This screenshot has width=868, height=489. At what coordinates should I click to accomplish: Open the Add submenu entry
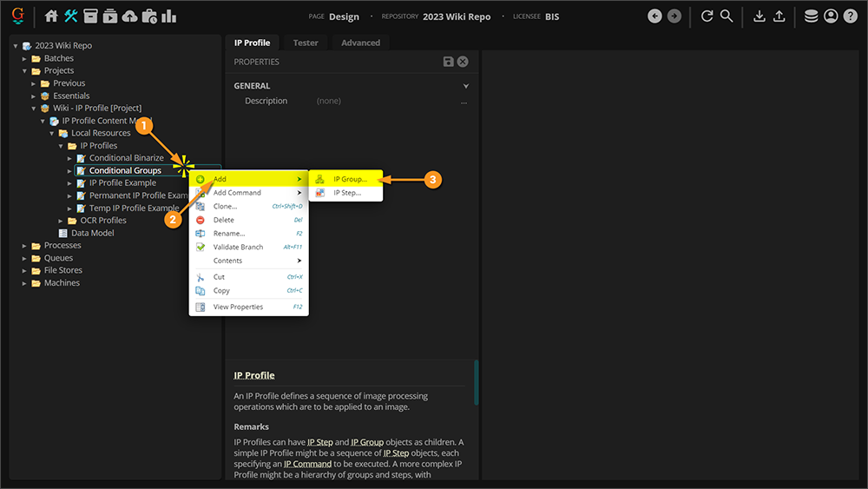click(248, 179)
